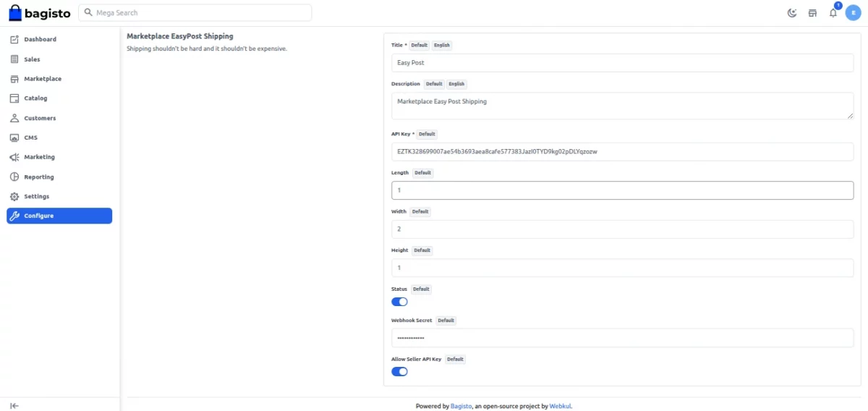868x411 pixels.
Task: Click the English badge next to Title
Action: (442, 45)
